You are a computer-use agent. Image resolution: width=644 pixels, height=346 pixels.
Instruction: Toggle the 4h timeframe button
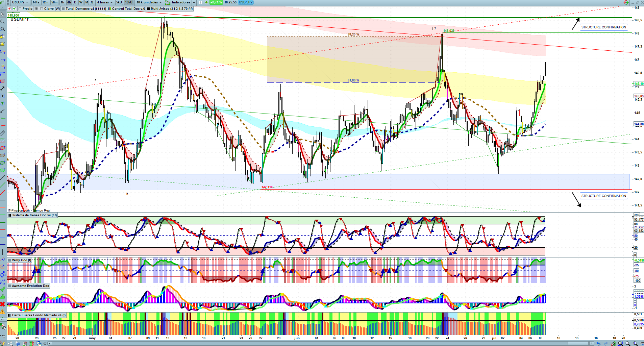[x=69, y=2]
